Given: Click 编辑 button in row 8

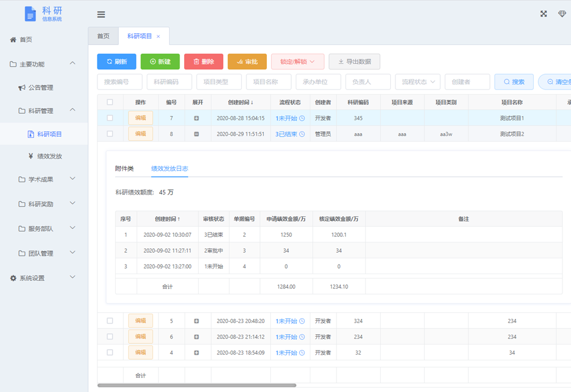Looking at the screenshot, I should coord(140,134).
